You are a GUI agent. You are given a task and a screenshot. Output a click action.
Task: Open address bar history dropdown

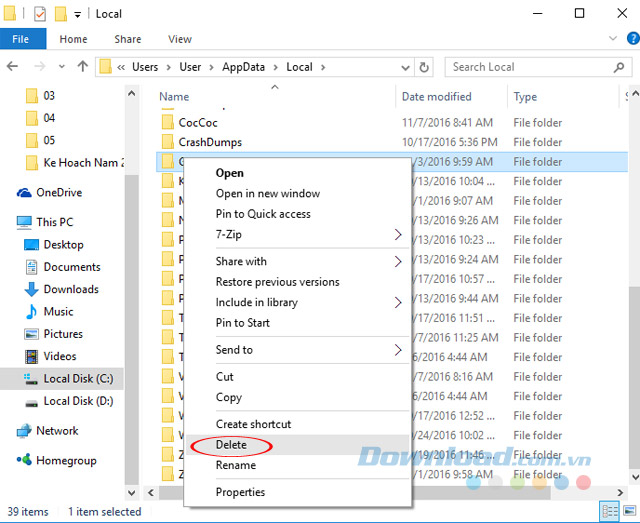(x=405, y=67)
